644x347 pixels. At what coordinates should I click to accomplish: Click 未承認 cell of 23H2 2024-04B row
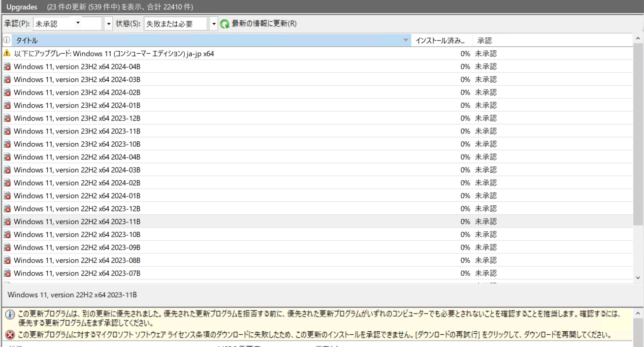point(486,66)
